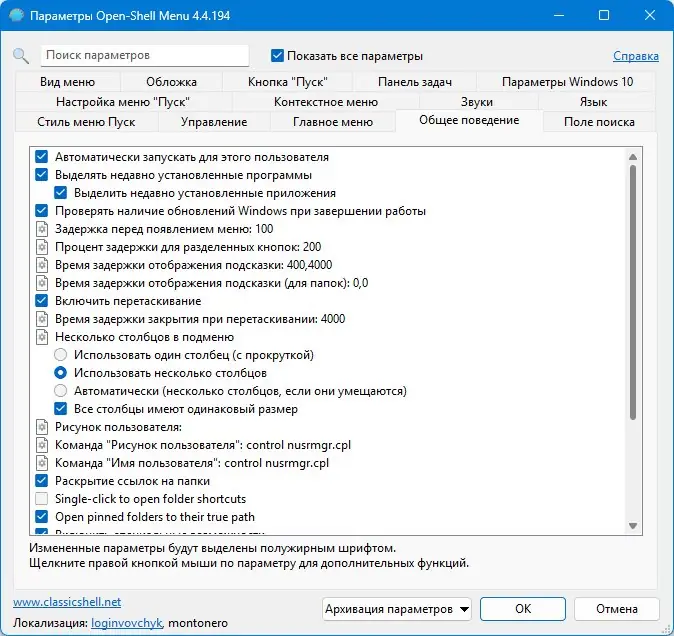Click setting icon beside 'Команда "Имя пользователя"'
Screen dimensions: 674x636
[x=42, y=463]
